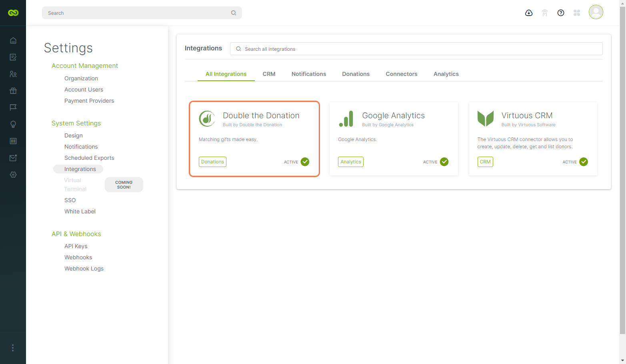This screenshot has height=364, width=626.
Task: Open the help question mark icon
Action: point(561,13)
